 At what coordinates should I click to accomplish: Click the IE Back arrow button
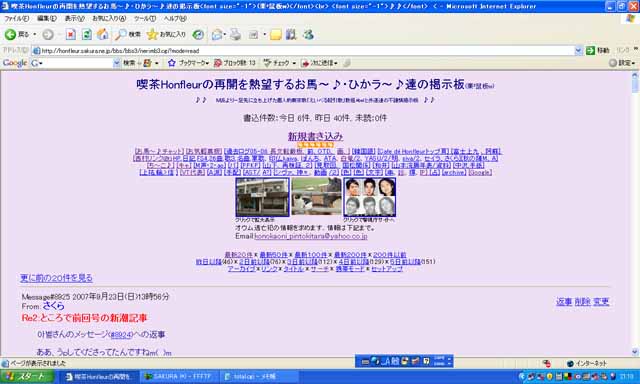tap(11, 35)
